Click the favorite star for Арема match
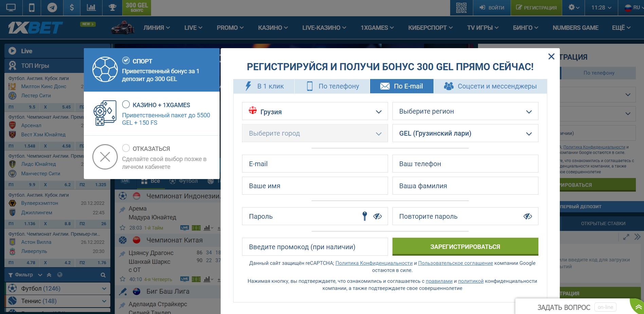Screen dimensions: 644x314 (123, 228)
